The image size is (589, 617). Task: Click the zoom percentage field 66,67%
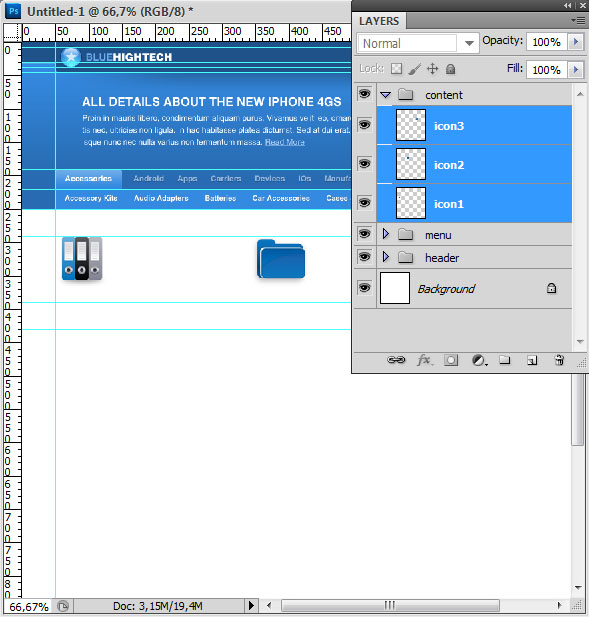click(x=29, y=606)
